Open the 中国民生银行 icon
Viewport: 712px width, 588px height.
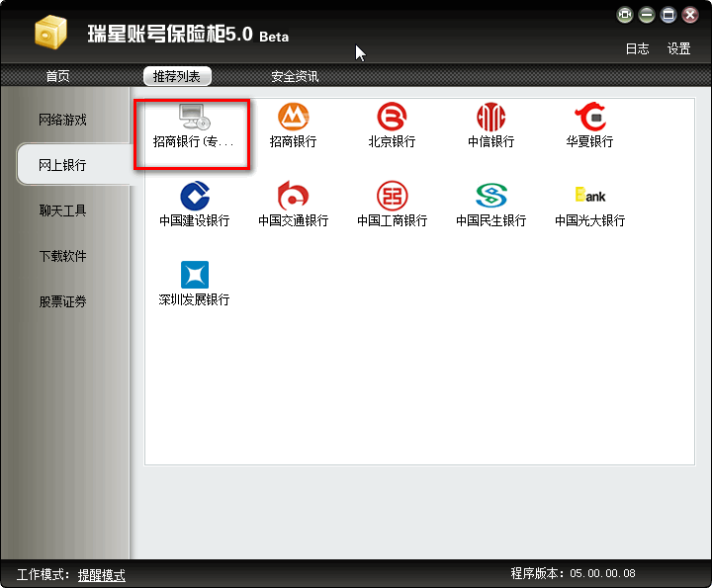coord(490,196)
